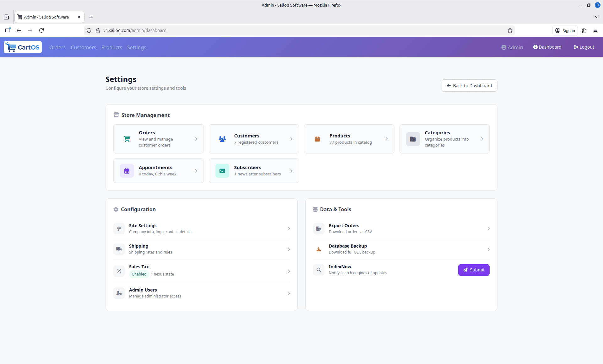
Task: Click the IndexNow magnifier icon
Action: (318, 270)
